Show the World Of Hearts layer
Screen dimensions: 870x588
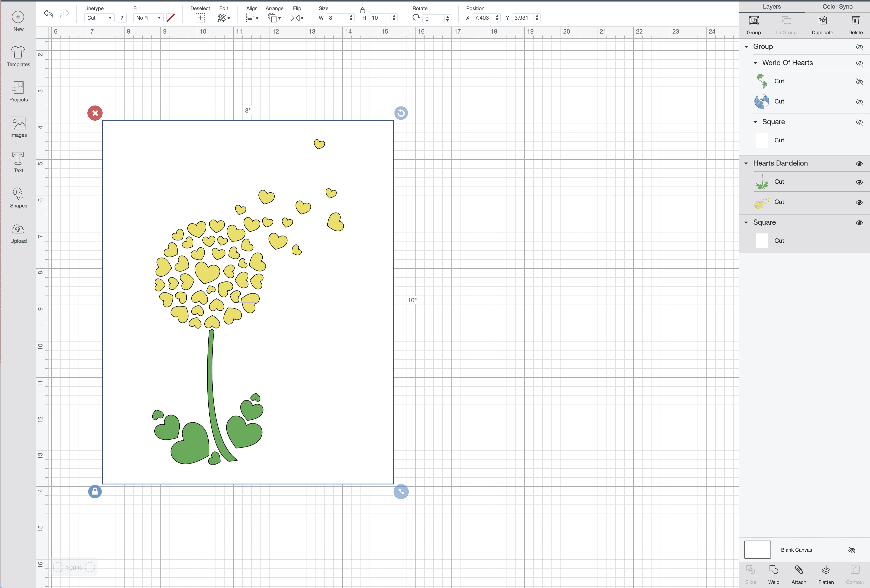coord(859,63)
